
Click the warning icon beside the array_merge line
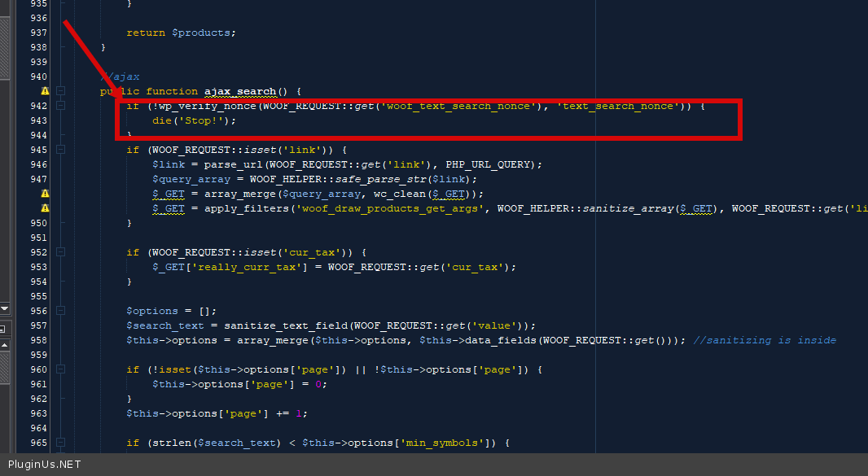pyautogui.click(x=45, y=194)
